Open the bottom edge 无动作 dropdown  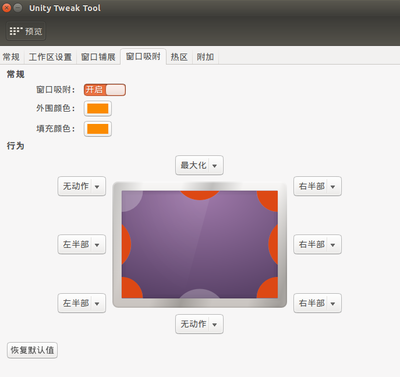[x=199, y=324]
